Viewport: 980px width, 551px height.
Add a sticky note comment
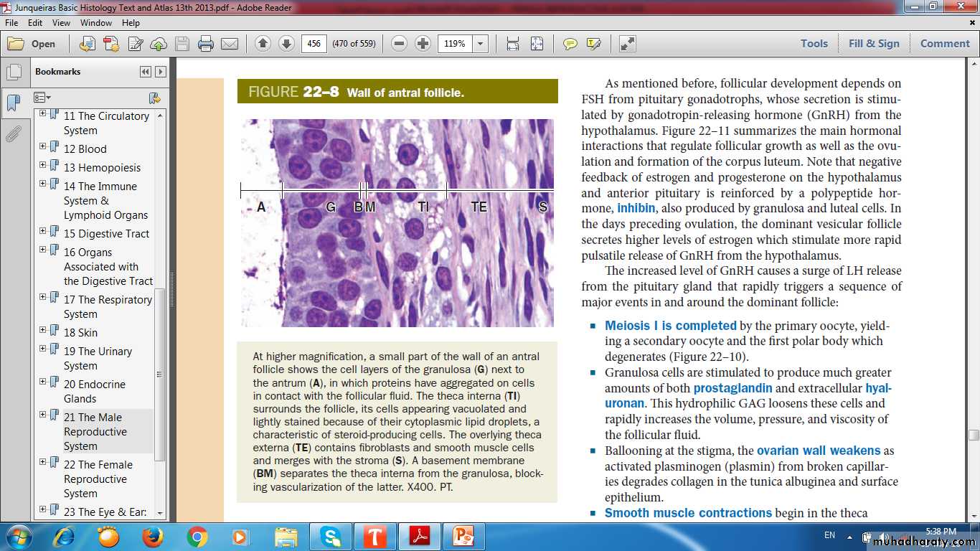click(x=570, y=44)
